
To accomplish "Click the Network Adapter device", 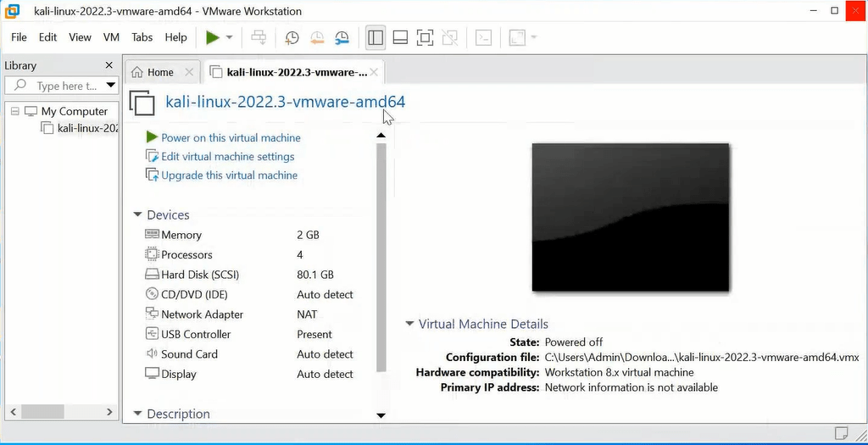I will (x=249, y=314).
